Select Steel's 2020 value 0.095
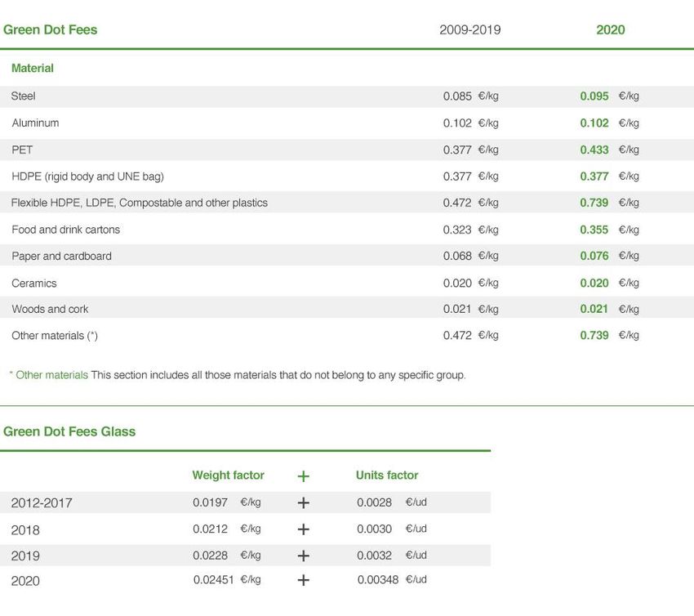694x616 pixels. pos(594,96)
